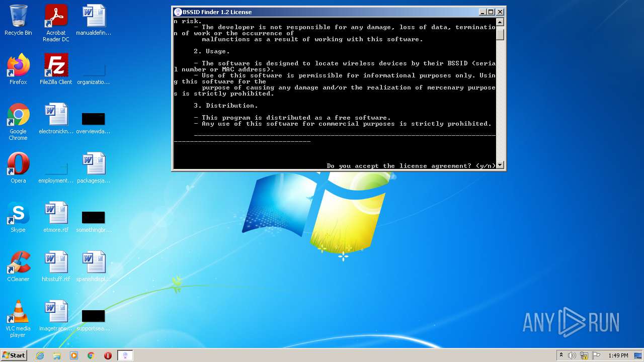
Task: Minimize the BSSID Finder License window
Action: (482, 12)
